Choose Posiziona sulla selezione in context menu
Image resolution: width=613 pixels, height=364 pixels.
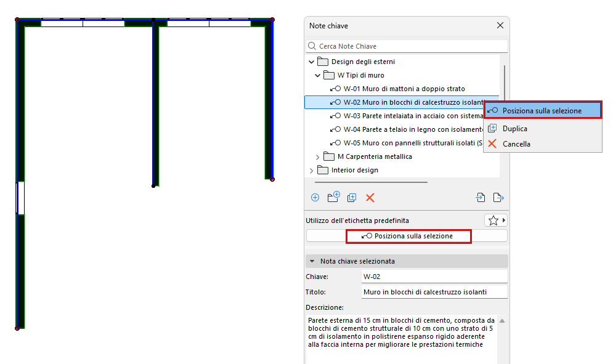point(543,111)
